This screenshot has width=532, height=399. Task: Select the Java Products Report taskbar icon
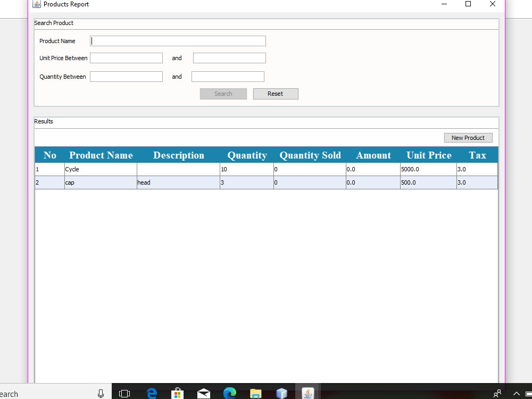(x=308, y=394)
